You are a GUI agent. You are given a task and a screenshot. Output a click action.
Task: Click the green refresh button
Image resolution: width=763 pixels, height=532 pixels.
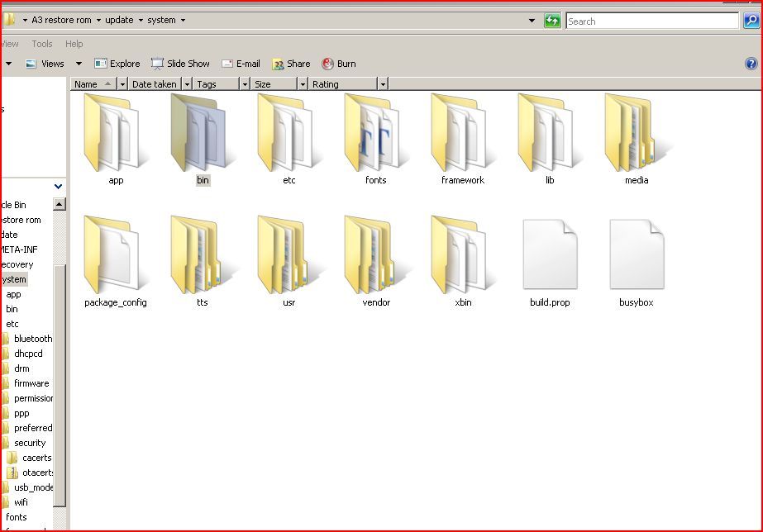click(552, 21)
